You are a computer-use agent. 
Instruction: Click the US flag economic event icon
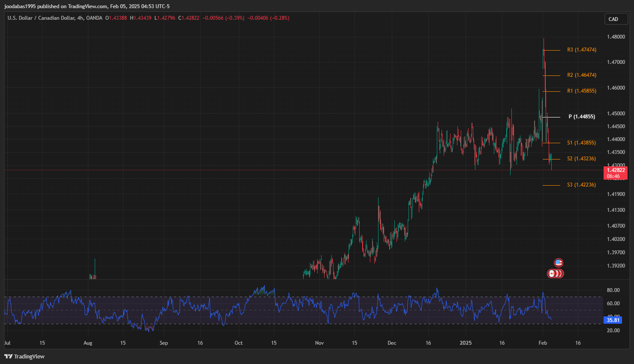pyautogui.click(x=558, y=262)
